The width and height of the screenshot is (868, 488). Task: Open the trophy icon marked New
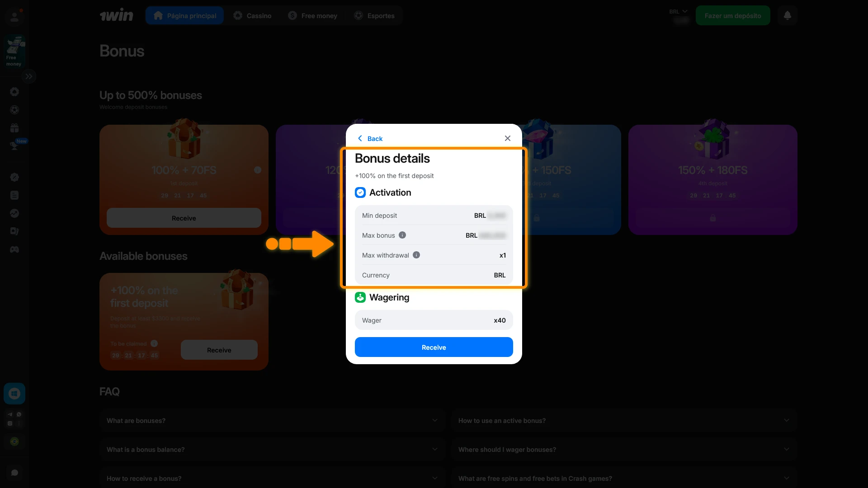click(14, 145)
